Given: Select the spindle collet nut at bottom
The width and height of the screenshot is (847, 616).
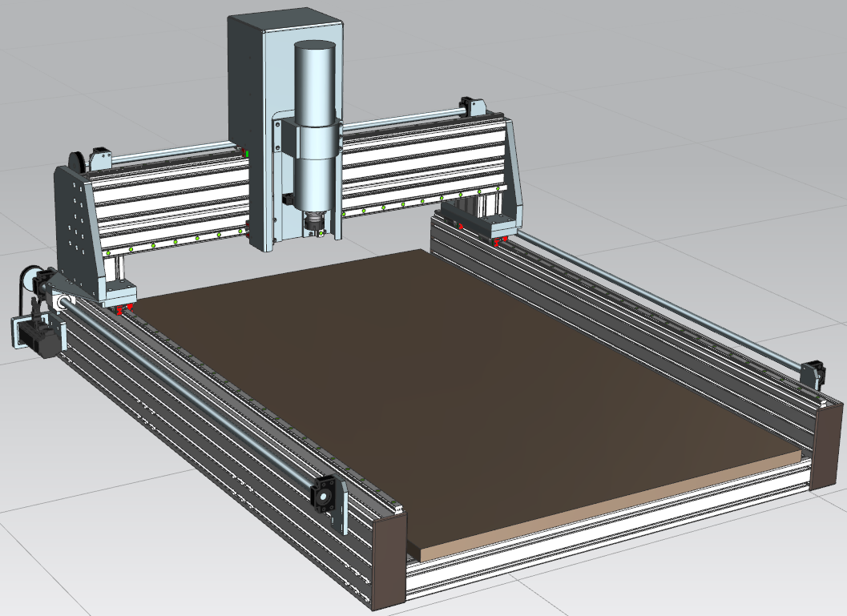Looking at the screenshot, I should point(314,220).
